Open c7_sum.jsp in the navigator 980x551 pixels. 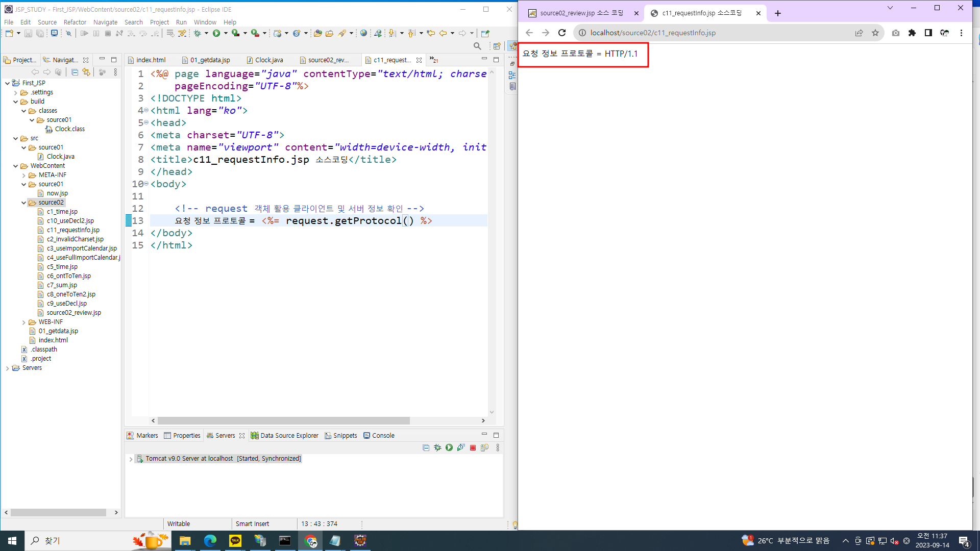62,285
